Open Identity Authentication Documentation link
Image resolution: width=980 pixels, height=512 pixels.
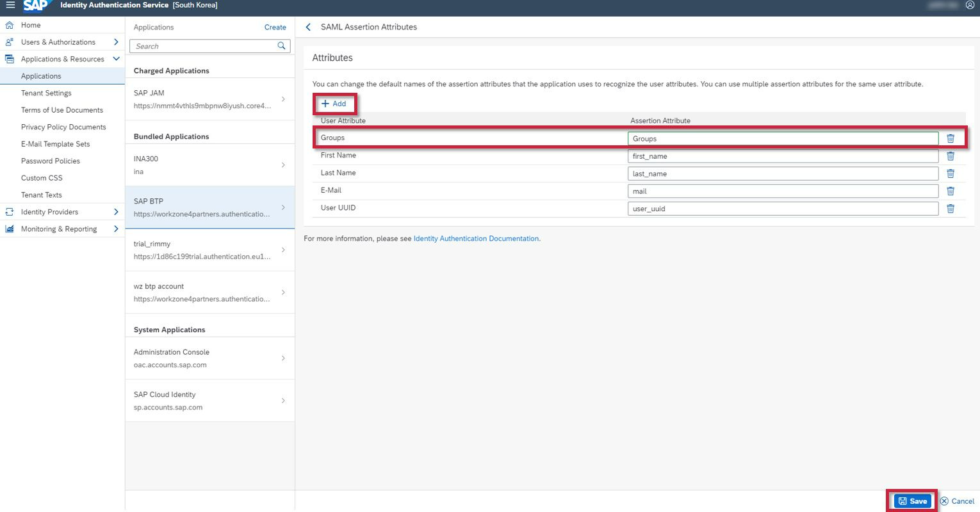(476, 239)
